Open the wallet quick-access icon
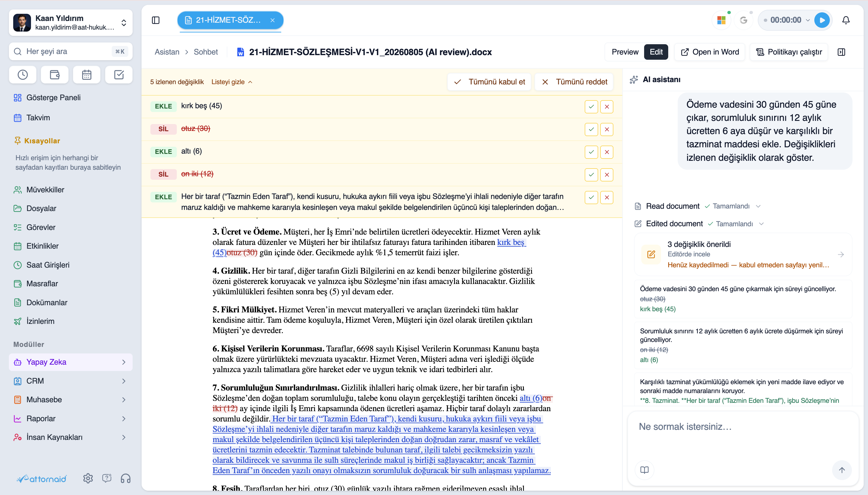The height and width of the screenshot is (495, 868). coord(55,75)
